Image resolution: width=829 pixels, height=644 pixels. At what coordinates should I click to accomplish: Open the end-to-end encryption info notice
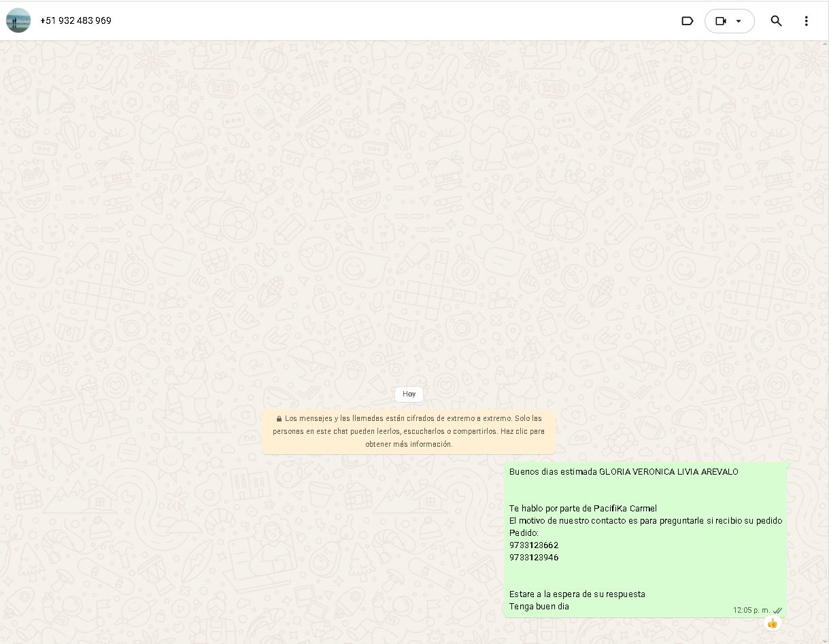tap(409, 432)
